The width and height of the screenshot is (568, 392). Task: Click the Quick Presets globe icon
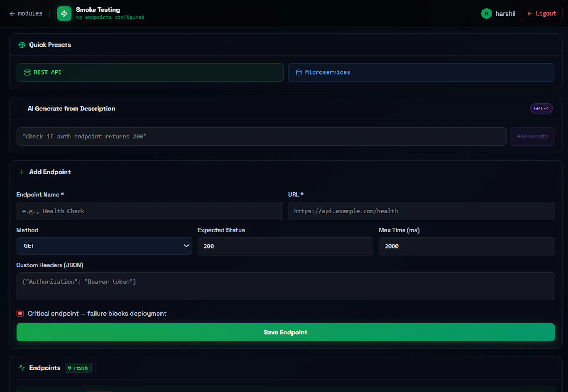coord(22,45)
